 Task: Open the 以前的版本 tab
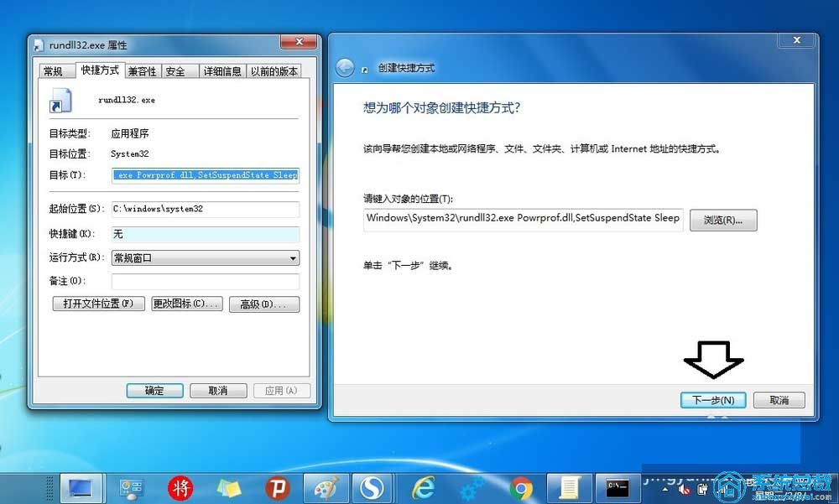pos(274,71)
